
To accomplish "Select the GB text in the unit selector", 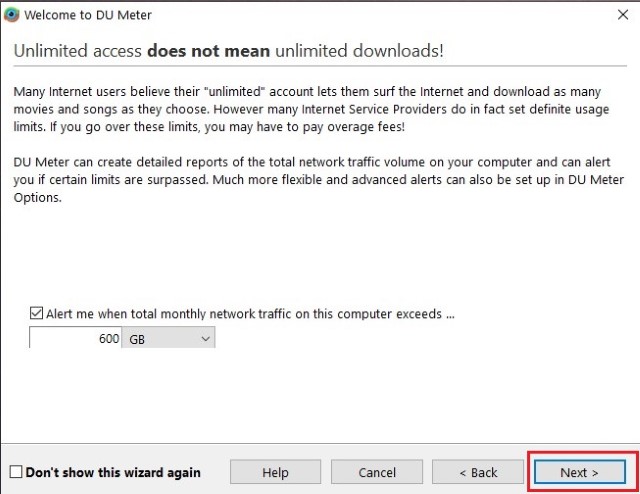I will click(x=137, y=339).
